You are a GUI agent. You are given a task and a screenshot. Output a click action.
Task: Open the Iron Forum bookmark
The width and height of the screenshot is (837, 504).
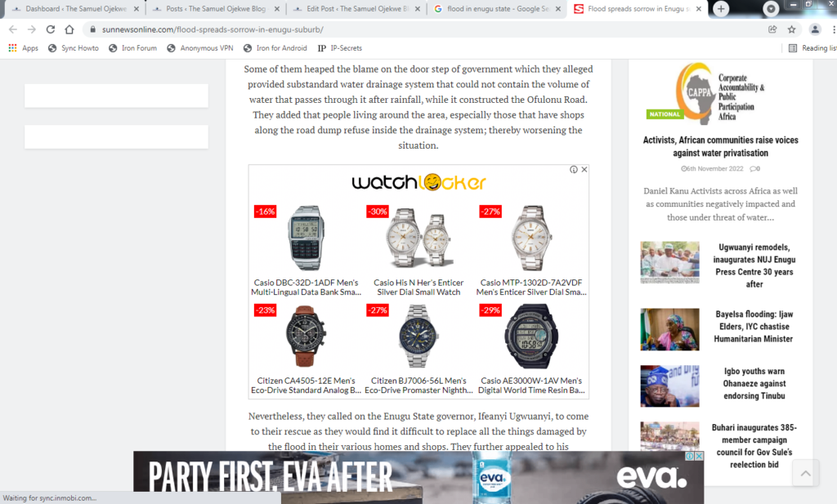click(x=133, y=48)
